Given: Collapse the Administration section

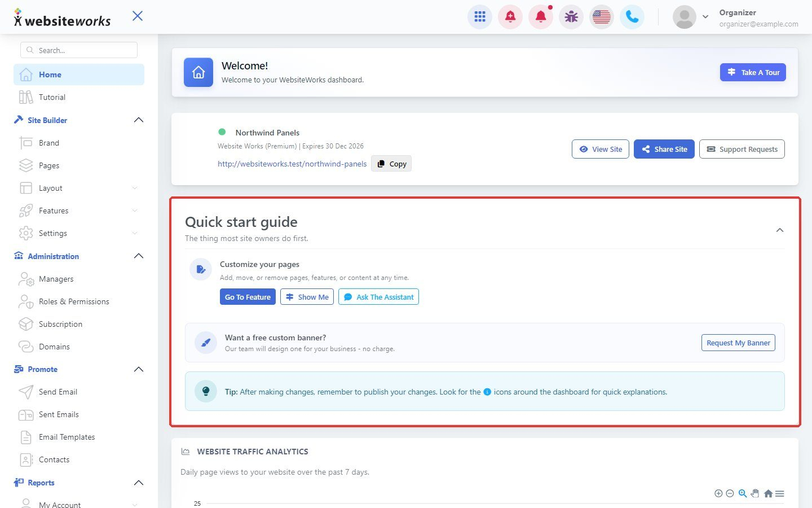Looking at the screenshot, I should [139, 256].
